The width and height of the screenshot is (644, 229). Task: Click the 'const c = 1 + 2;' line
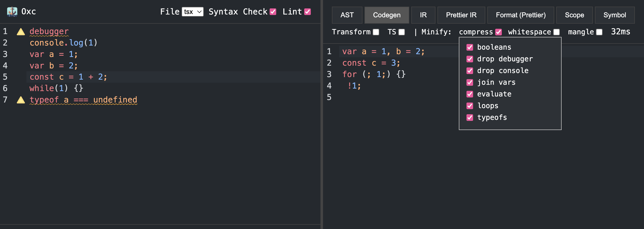(68, 77)
